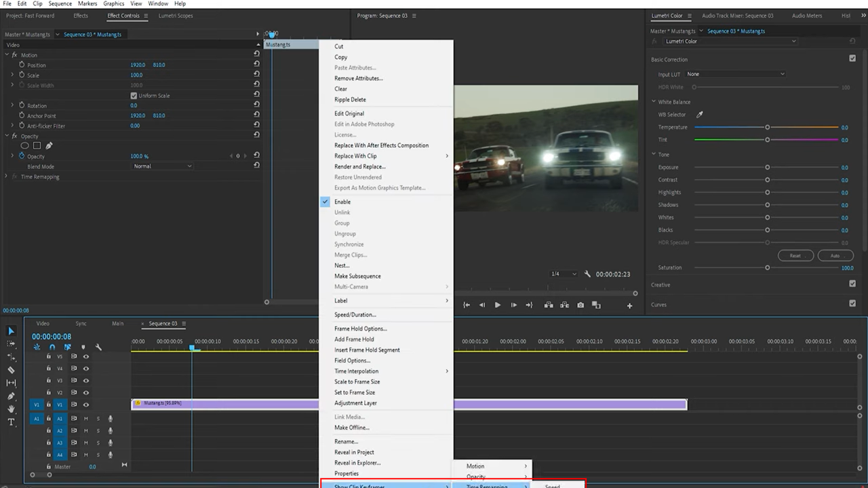868x488 pixels.
Task: Export a frame with camera icon
Action: [580, 305]
